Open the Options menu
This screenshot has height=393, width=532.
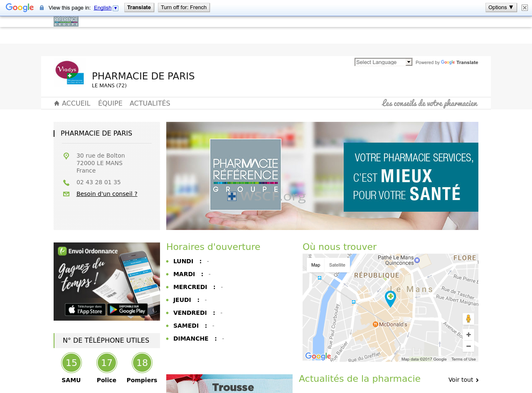click(501, 7)
